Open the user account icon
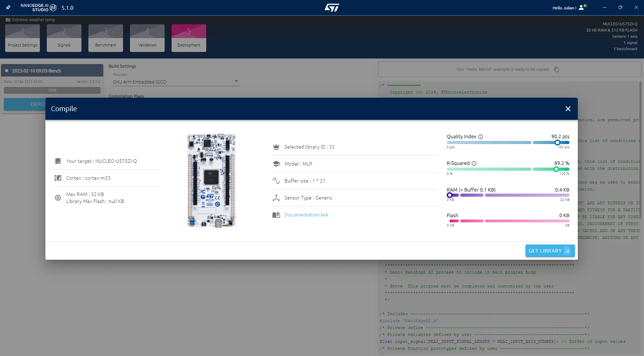This screenshot has width=644, height=356. pyautogui.click(x=582, y=7)
